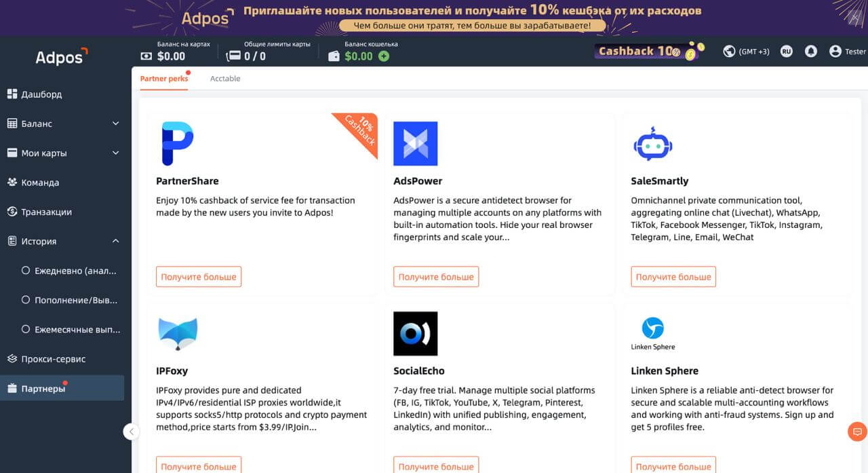
Task: Click Получите больше under AdsPower
Action: click(436, 277)
